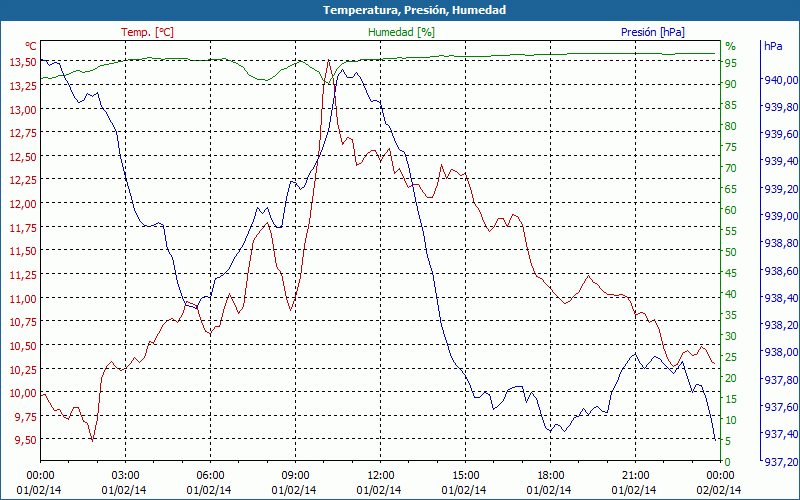Click temperature axis value "11,00"
This screenshot has height=500, width=800.
click(23, 298)
